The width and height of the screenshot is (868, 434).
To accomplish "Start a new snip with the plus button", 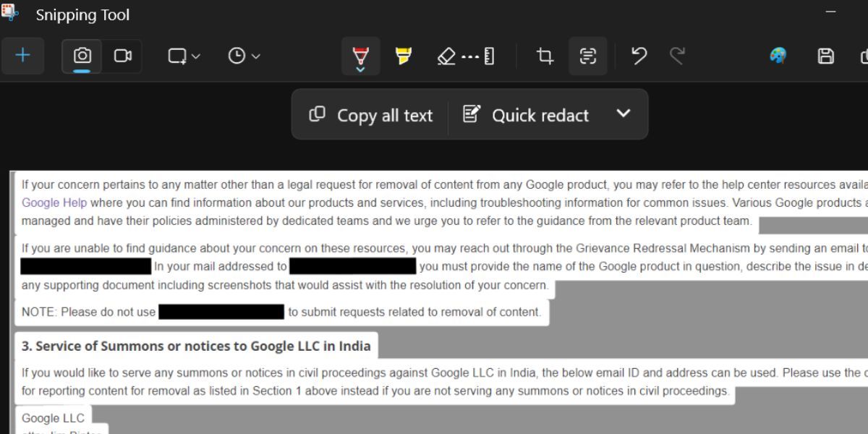I will [x=22, y=56].
